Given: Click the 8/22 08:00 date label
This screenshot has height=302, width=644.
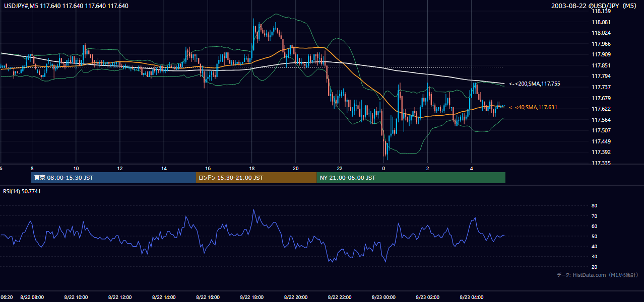Looking at the screenshot, I should point(32,297).
